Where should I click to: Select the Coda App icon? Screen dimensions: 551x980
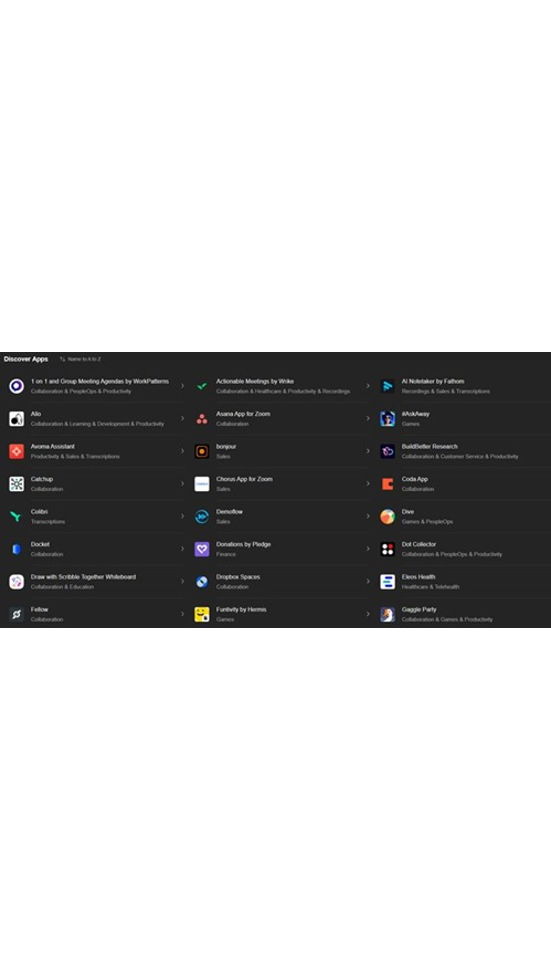387,483
